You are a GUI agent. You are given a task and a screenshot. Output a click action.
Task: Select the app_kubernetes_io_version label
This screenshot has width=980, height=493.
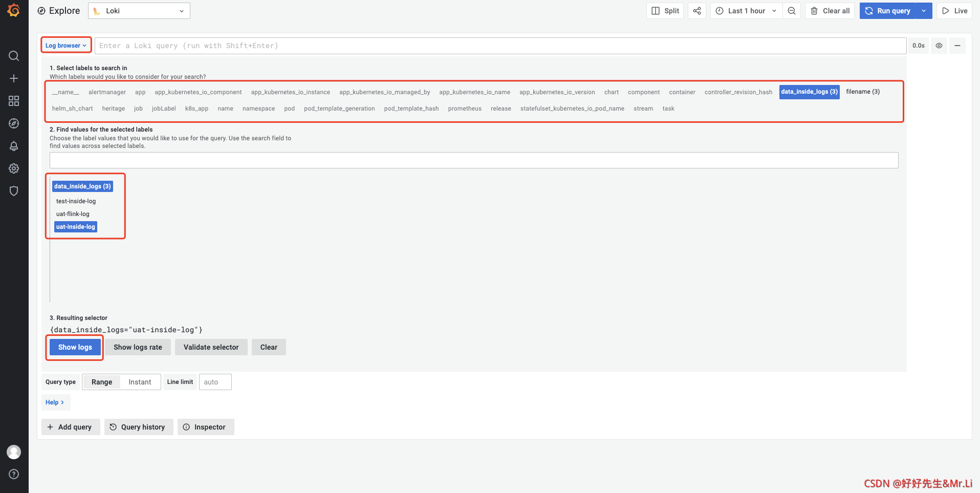click(557, 92)
